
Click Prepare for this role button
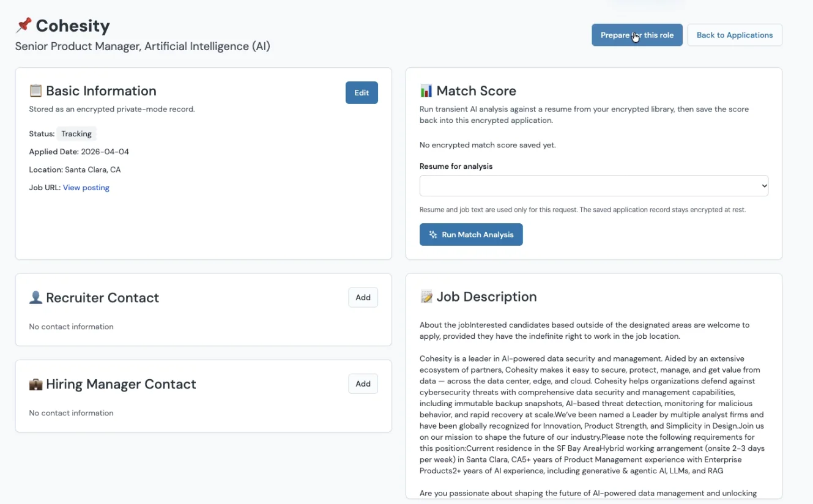pyautogui.click(x=637, y=35)
